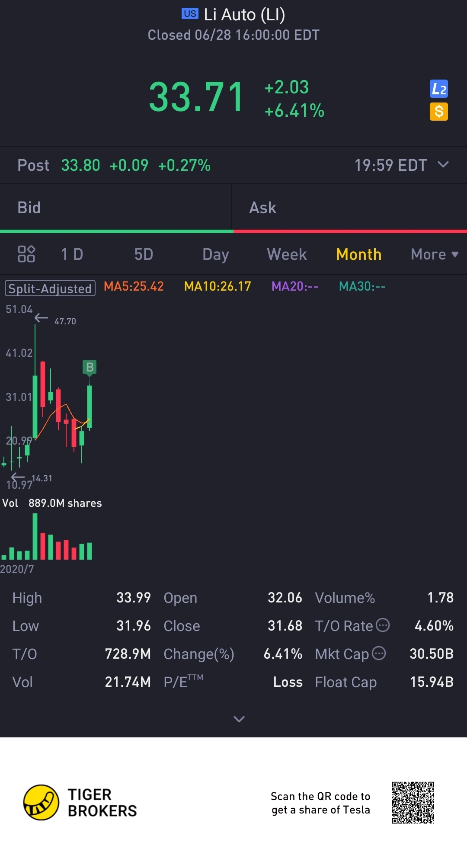Tap the Tiger Brokers logo
The height and width of the screenshot is (868, 467).
point(80,802)
